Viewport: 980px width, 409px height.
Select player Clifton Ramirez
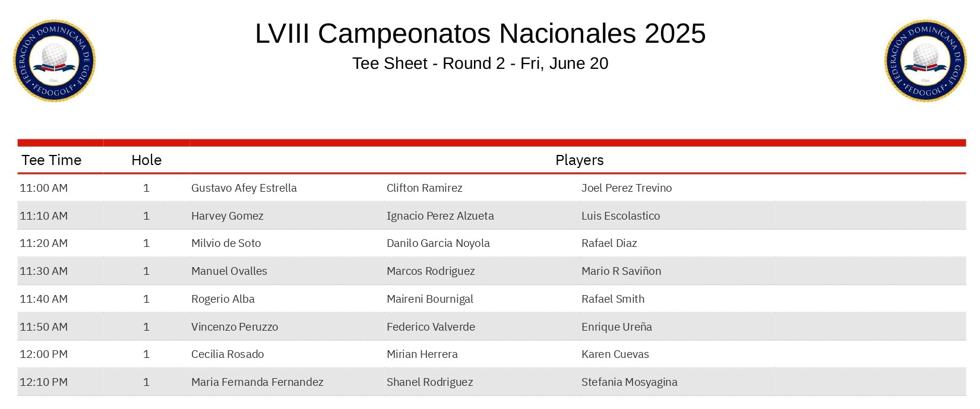click(424, 188)
